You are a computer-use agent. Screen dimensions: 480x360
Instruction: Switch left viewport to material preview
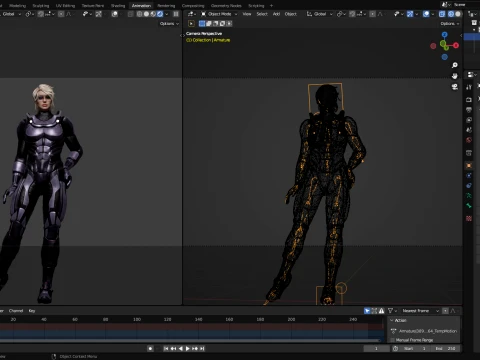coord(153,14)
